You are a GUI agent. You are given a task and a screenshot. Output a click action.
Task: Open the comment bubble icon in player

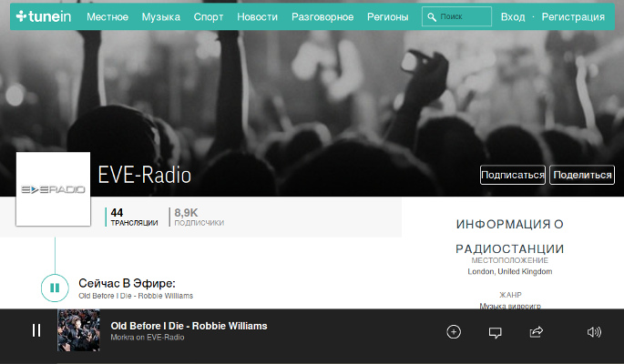[495, 333]
